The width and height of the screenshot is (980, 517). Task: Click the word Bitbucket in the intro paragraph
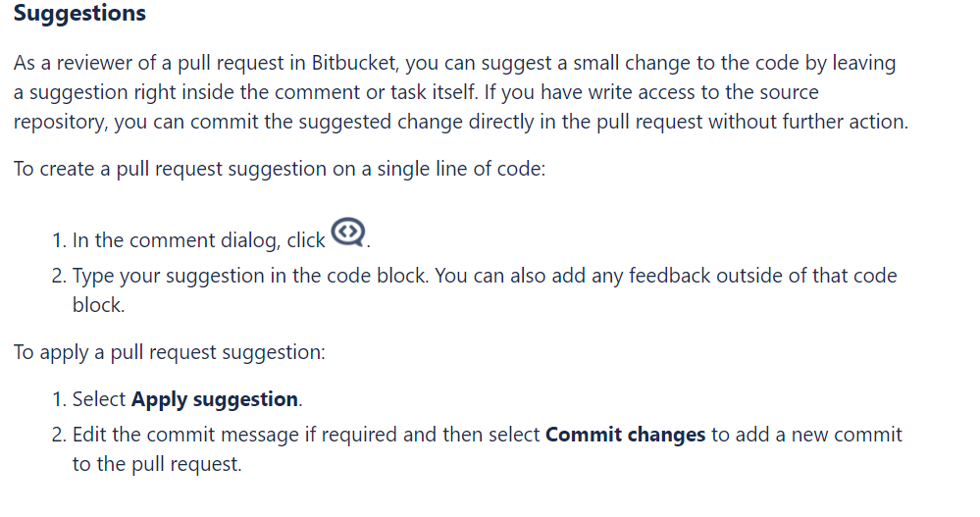pyautogui.click(x=354, y=63)
